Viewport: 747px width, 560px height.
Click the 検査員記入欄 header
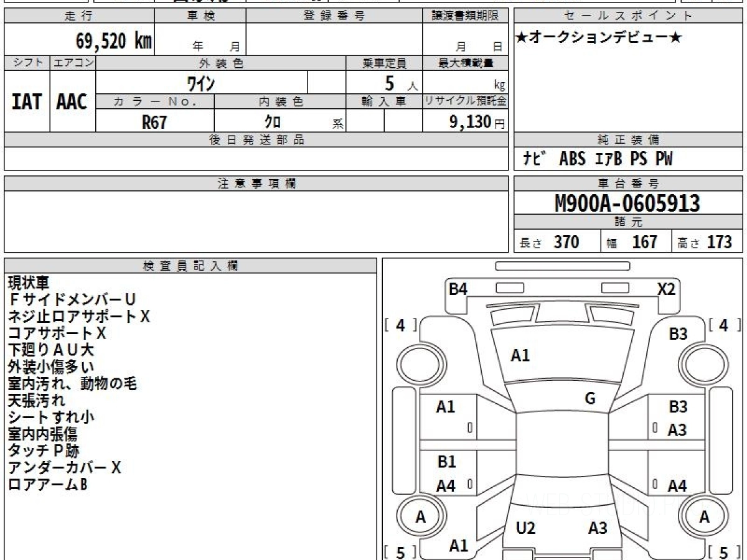tap(190, 266)
